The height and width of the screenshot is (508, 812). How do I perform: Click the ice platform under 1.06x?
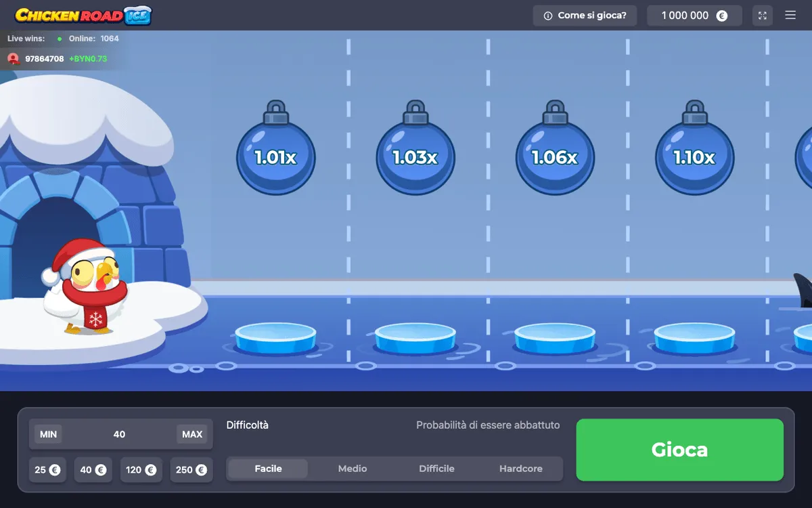(555, 337)
